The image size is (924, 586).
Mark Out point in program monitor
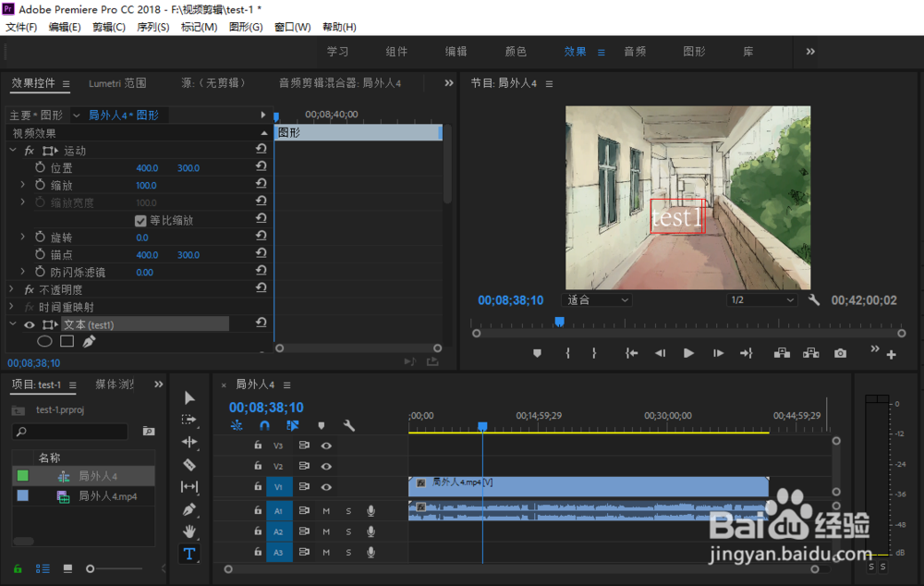coord(594,353)
